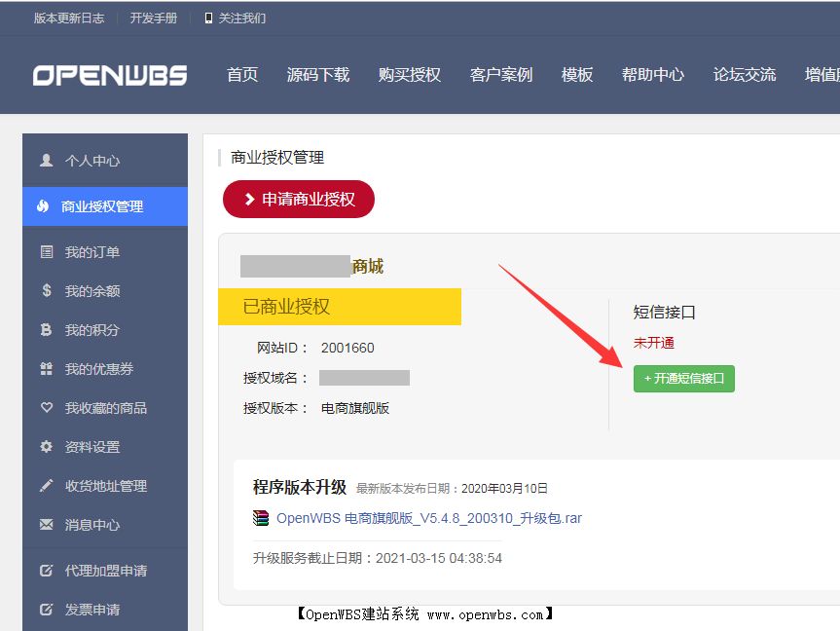Click the 申请商业授权 button

pyautogui.click(x=298, y=198)
